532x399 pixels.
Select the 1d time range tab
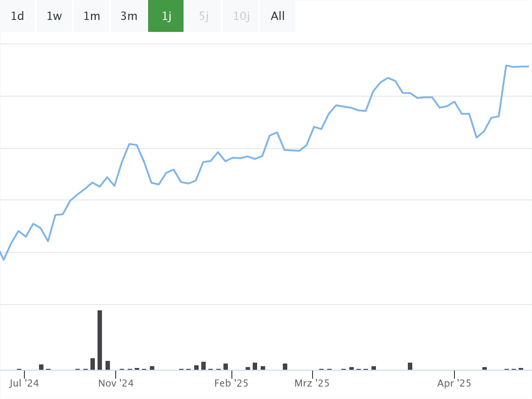[17, 16]
